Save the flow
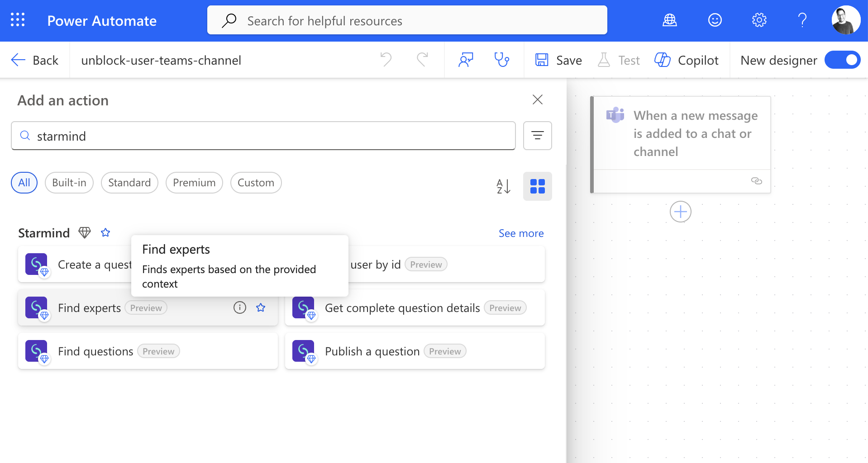 click(558, 60)
